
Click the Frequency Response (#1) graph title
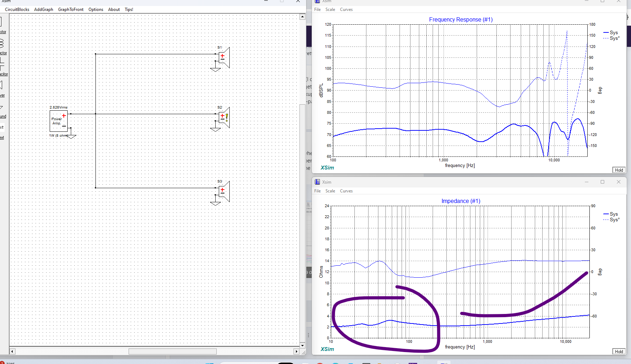[461, 20]
